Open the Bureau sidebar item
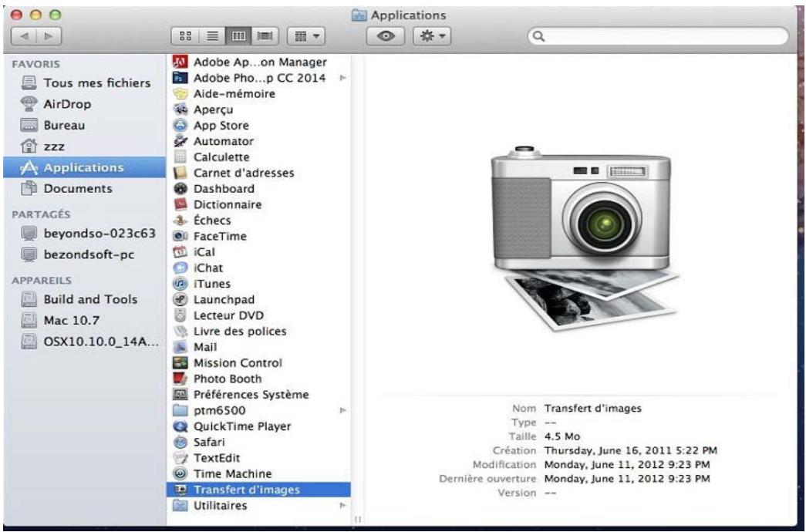 point(64,125)
